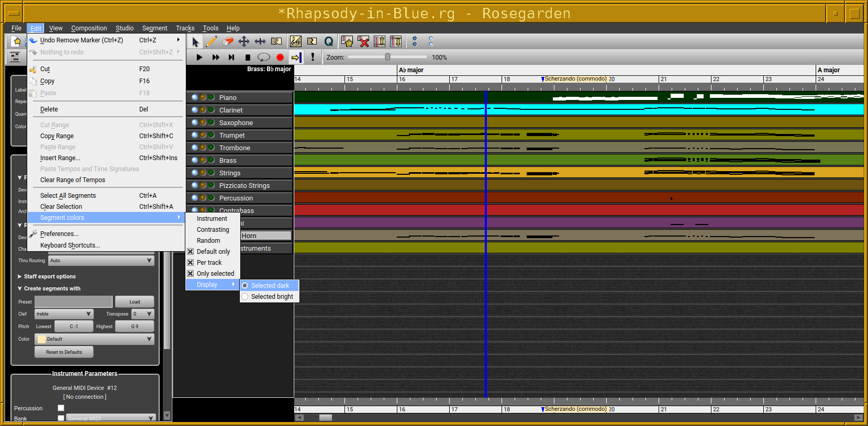Open the Clef treble dropdown
The width and height of the screenshot is (868, 426).
64,314
